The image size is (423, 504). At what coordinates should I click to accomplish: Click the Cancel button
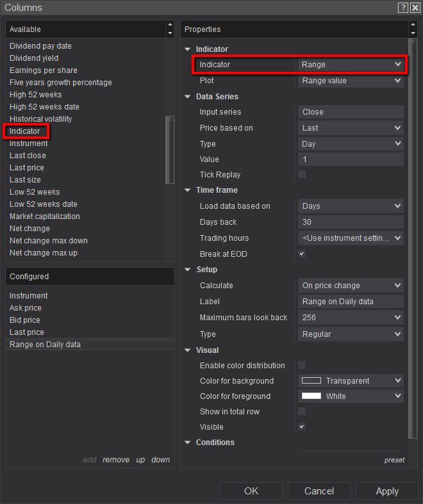319,491
